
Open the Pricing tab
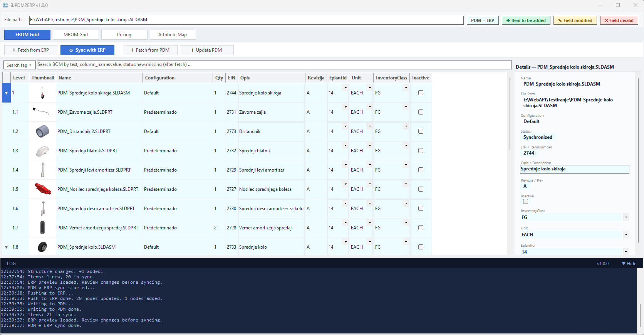[124, 35]
